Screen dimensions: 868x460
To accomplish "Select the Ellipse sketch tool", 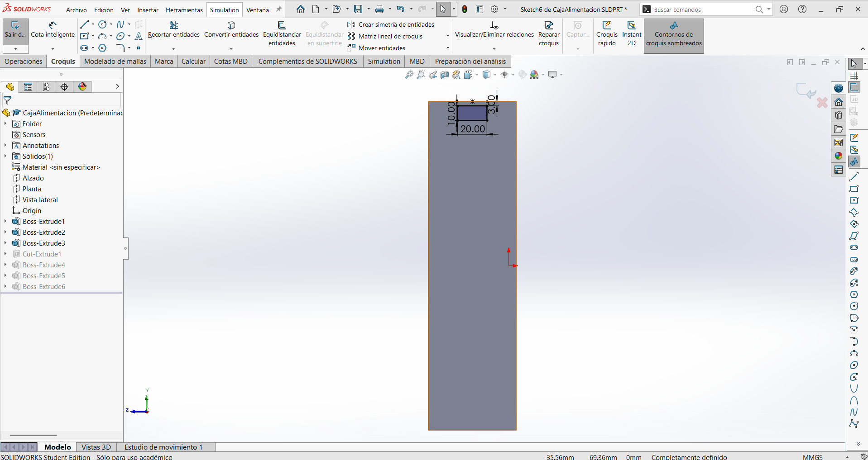I will point(120,36).
